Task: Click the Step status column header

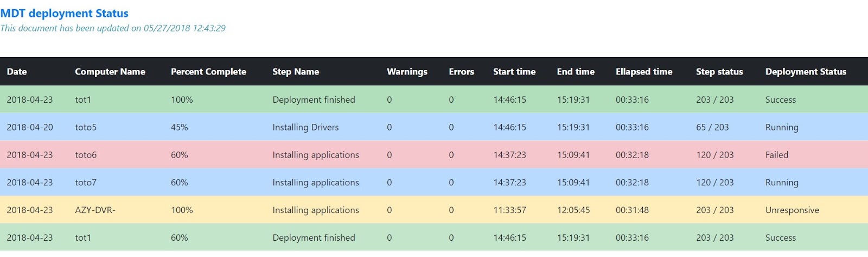Action: (x=719, y=72)
